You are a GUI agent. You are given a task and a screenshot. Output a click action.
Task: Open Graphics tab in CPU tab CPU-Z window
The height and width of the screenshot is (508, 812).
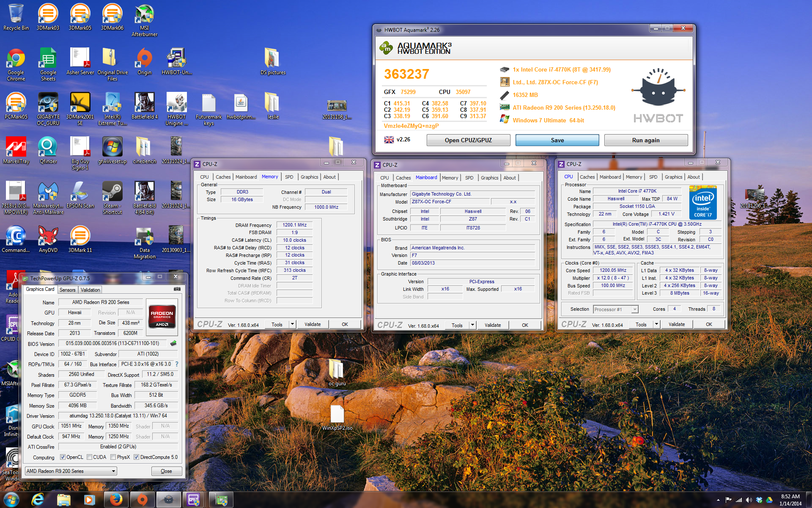[x=673, y=177]
